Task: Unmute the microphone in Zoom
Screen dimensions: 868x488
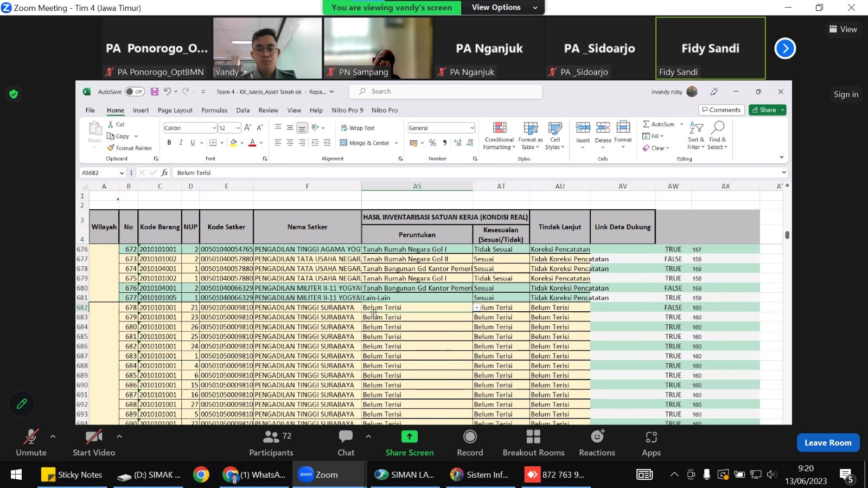Action: click(x=31, y=443)
